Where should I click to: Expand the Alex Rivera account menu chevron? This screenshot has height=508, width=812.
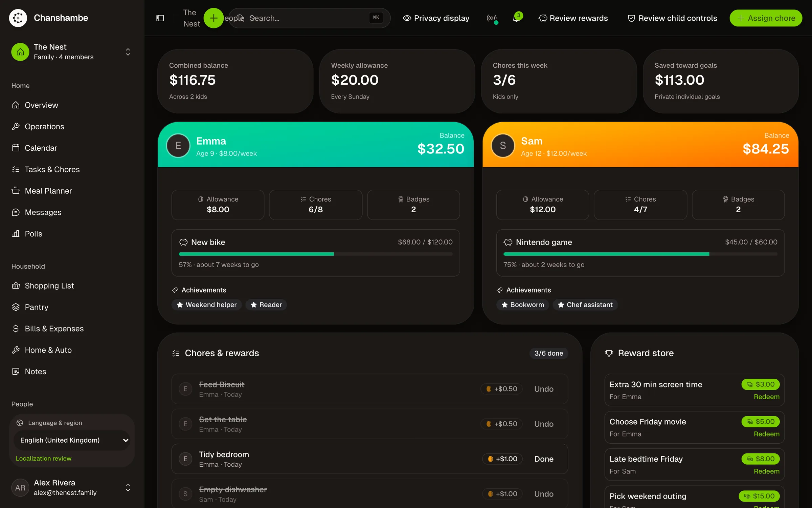(128, 488)
